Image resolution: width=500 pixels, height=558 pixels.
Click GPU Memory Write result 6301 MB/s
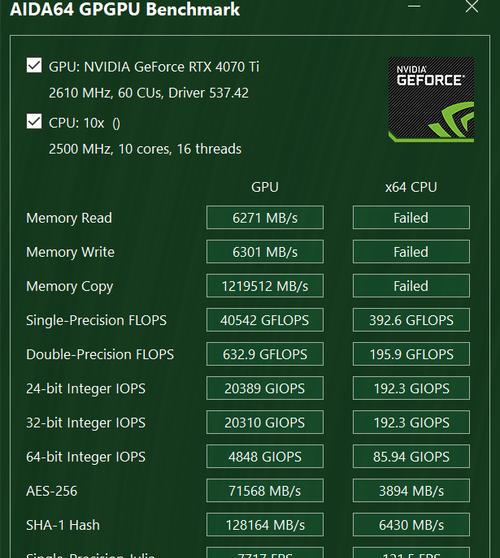point(265,252)
